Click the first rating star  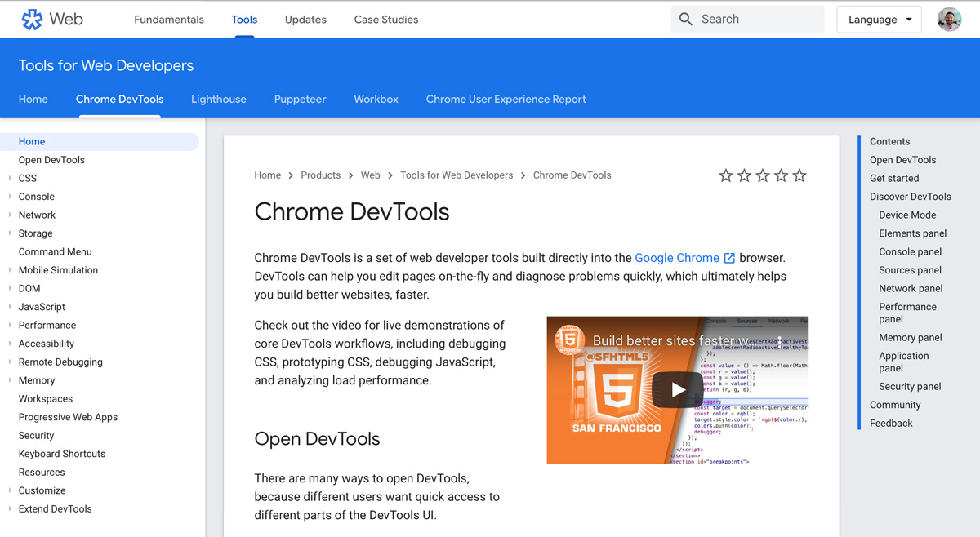(725, 175)
